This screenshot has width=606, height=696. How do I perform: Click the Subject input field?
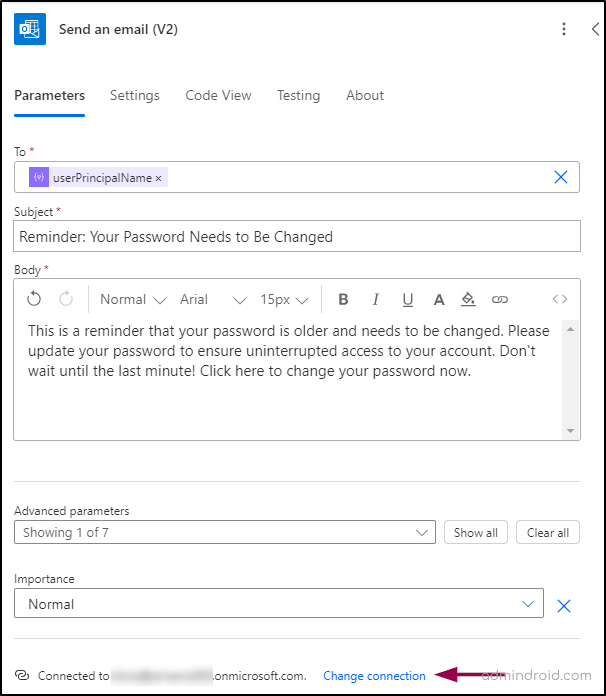297,237
